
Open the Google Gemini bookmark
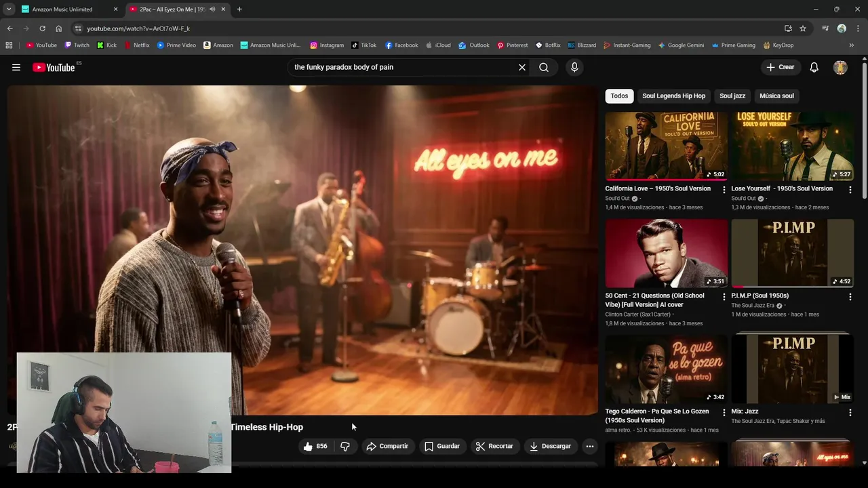click(x=681, y=45)
